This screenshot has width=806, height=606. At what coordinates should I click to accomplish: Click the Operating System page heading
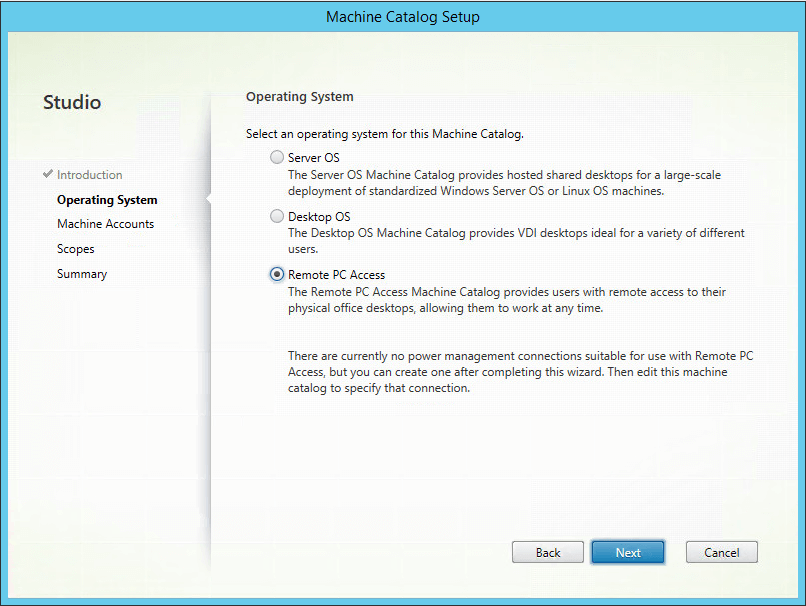coord(300,97)
